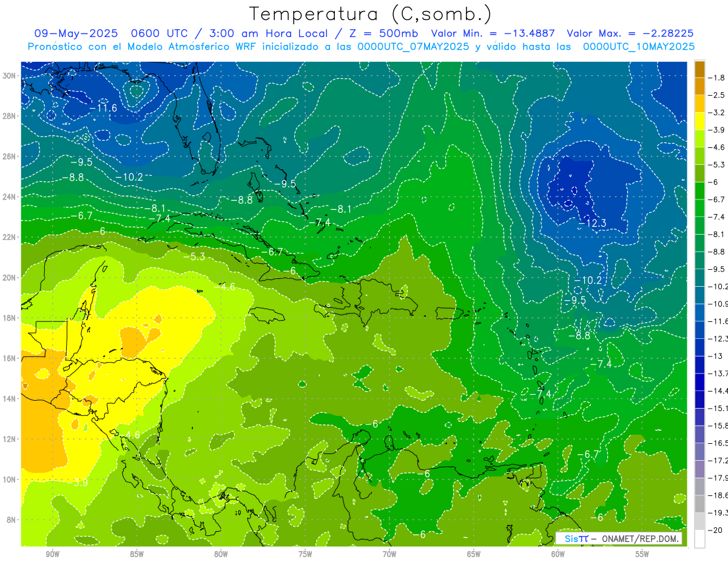
Task: Click the dark orange swatch atop the color scale
Action: pos(699,69)
